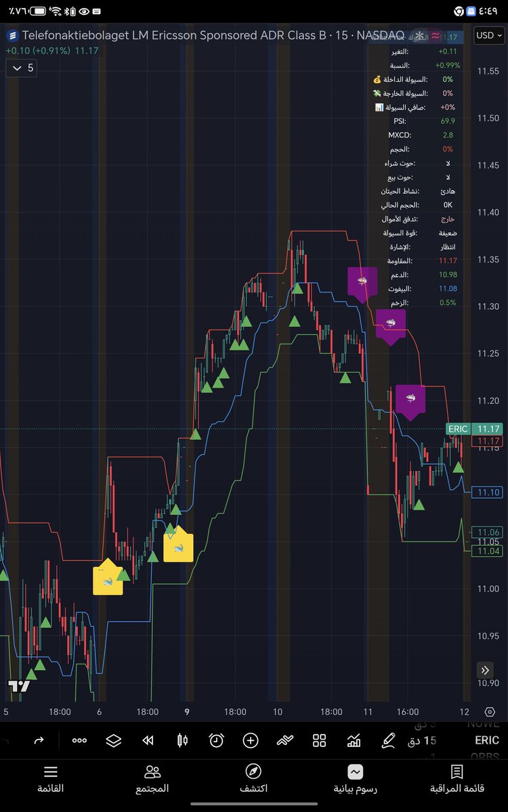Expand the collapsed indicators legend showing 5
This screenshot has height=812, width=508.
click(x=20, y=68)
